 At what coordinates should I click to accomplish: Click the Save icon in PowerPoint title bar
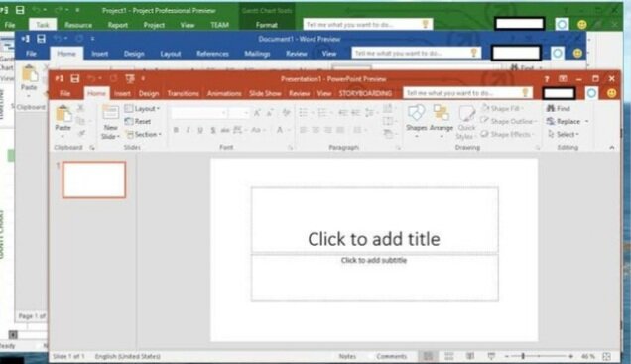pos(74,78)
